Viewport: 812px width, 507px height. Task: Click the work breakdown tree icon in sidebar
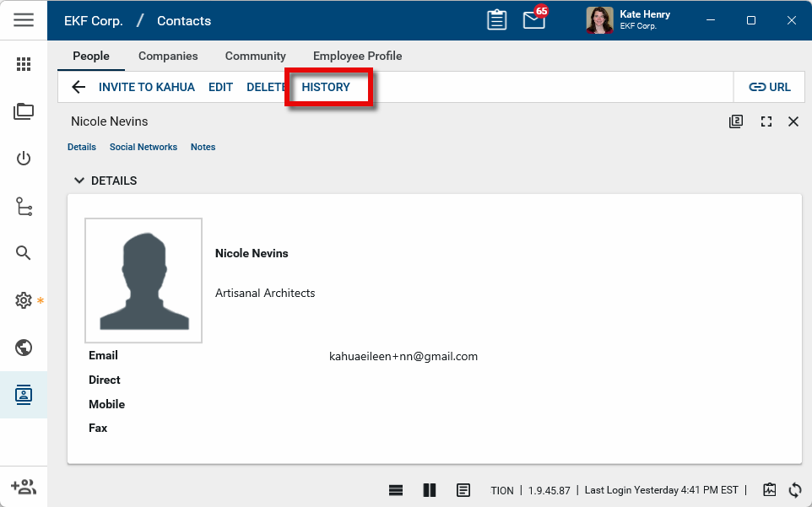click(x=24, y=207)
